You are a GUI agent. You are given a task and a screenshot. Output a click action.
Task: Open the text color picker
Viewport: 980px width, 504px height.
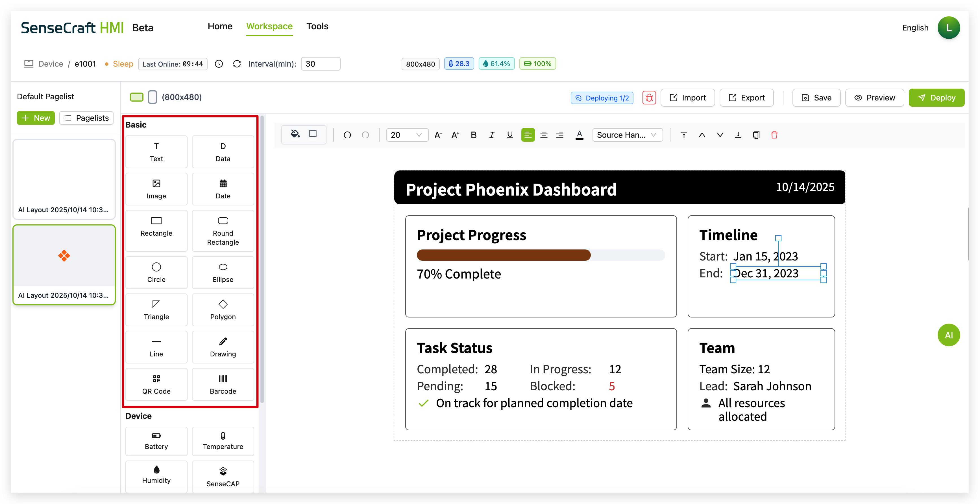pyautogui.click(x=579, y=135)
